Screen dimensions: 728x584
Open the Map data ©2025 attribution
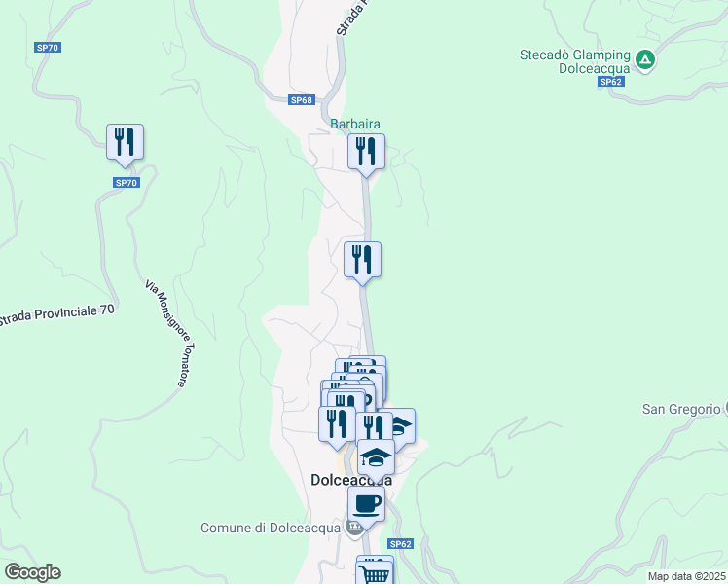tap(687, 576)
